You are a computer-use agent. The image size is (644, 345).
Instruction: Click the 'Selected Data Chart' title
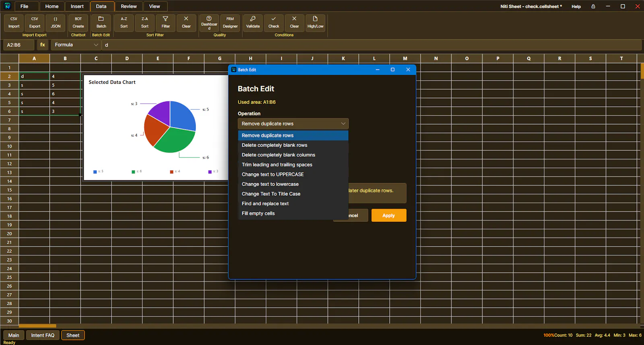click(112, 82)
